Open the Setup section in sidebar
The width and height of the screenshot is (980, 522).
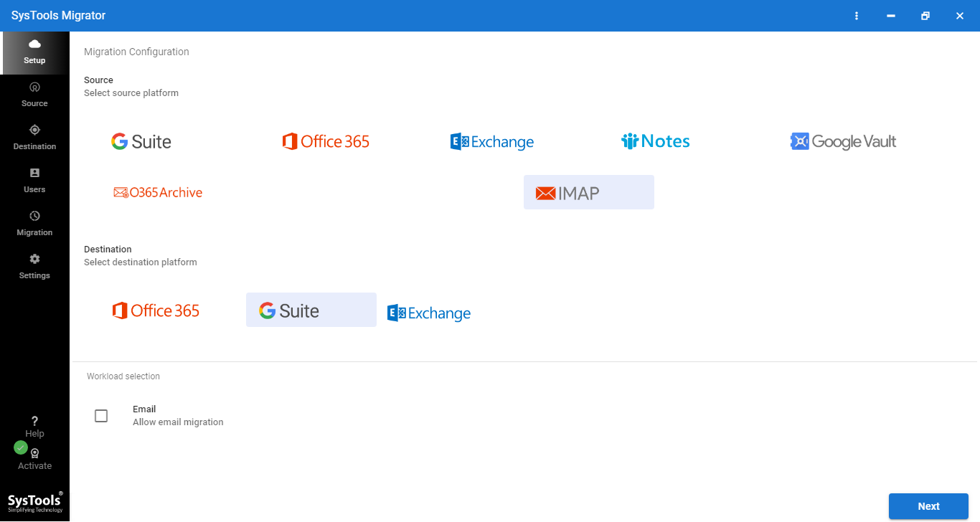34,52
